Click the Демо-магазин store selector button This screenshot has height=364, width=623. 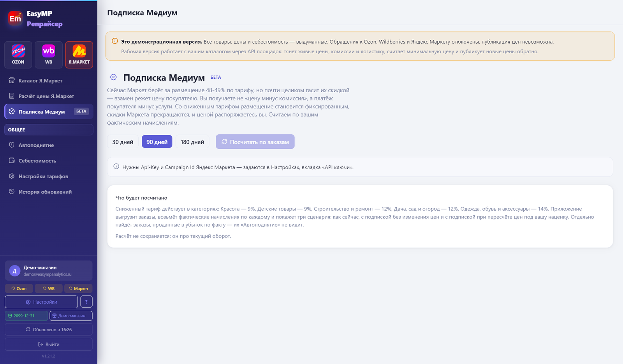point(71,316)
